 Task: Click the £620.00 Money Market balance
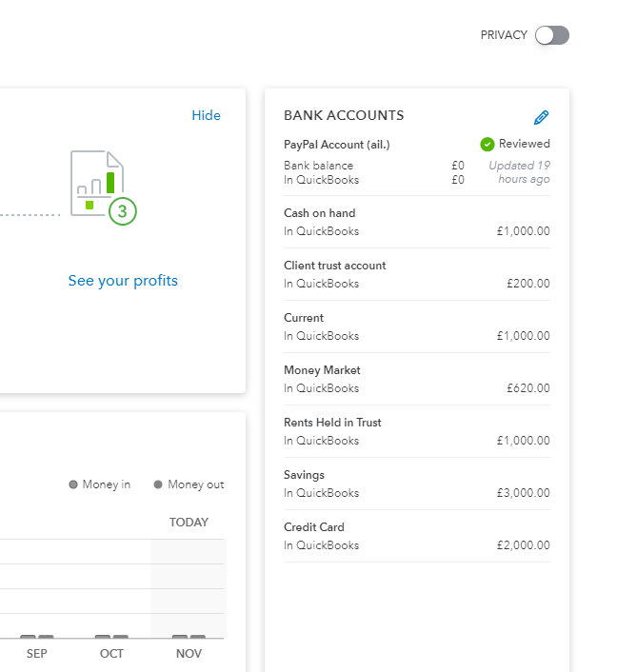(528, 388)
